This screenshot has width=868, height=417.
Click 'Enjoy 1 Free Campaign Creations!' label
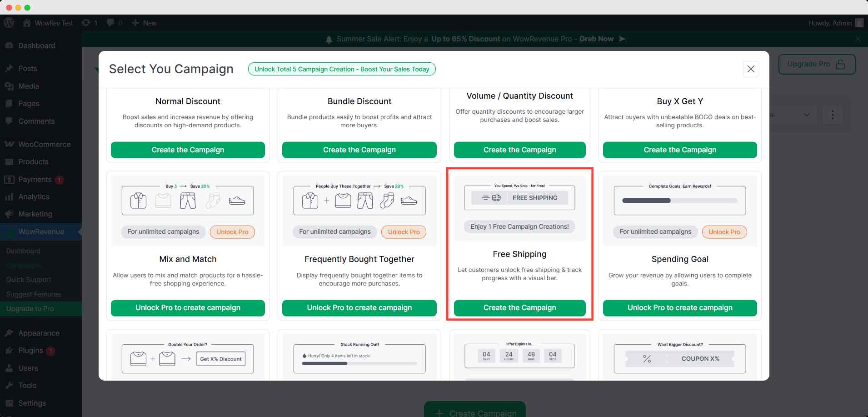[x=519, y=226]
